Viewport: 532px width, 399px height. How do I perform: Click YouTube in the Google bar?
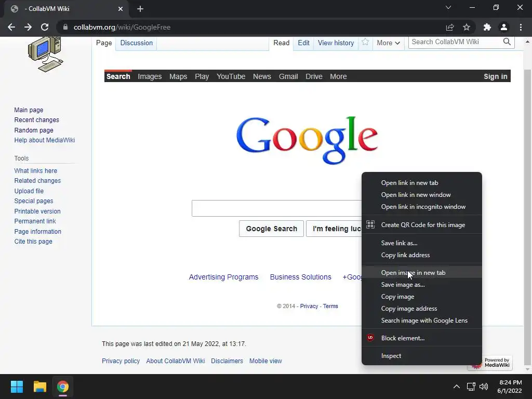pos(231,76)
